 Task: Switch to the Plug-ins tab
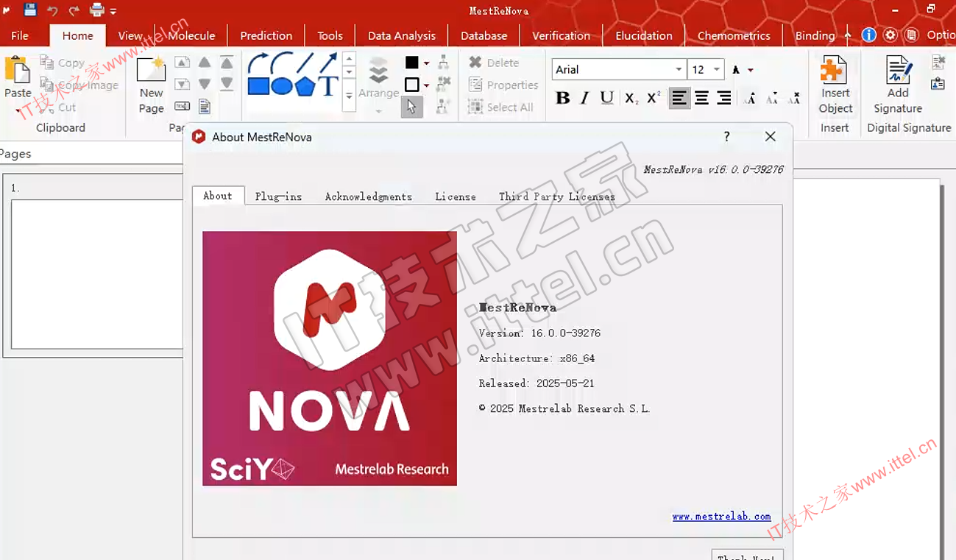[x=278, y=196]
